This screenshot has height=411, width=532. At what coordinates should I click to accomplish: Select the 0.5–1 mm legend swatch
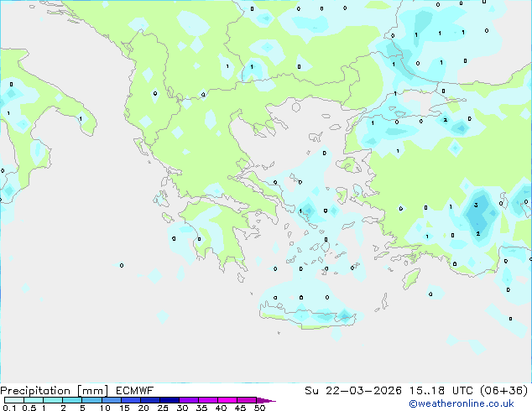pyautogui.click(x=34, y=400)
